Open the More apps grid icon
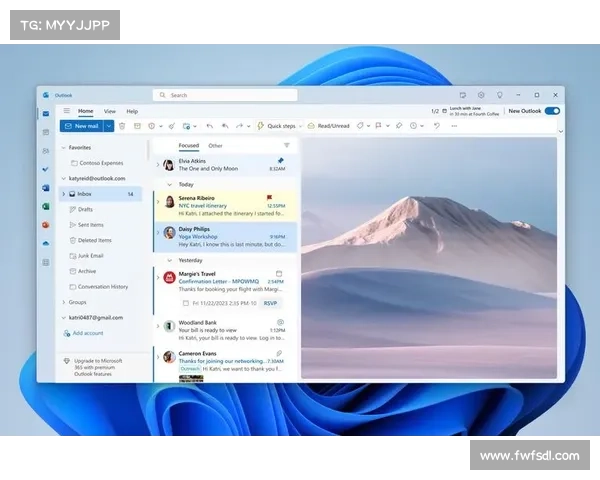 46,262
